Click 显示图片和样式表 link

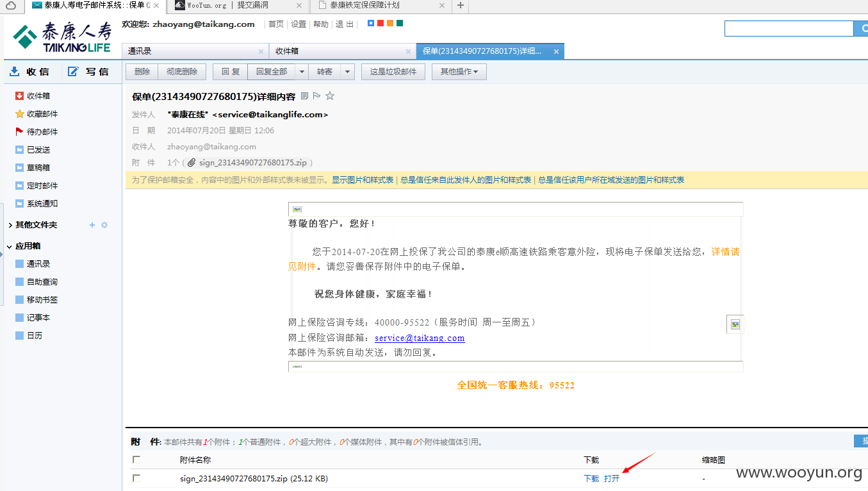[x=363, y=180]
